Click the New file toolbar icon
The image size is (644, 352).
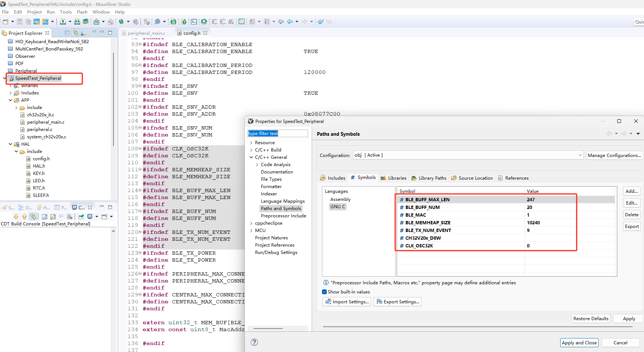point(5,22)
